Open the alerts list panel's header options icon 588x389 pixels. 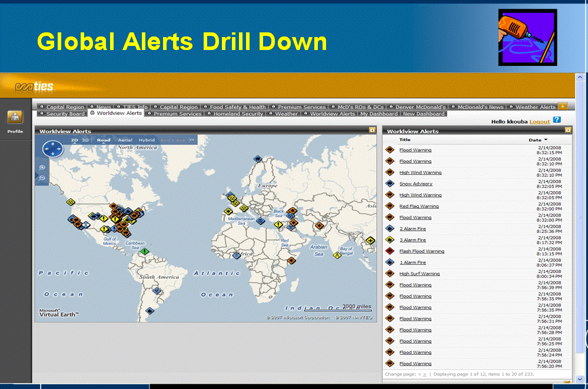(x=568, y=130)
